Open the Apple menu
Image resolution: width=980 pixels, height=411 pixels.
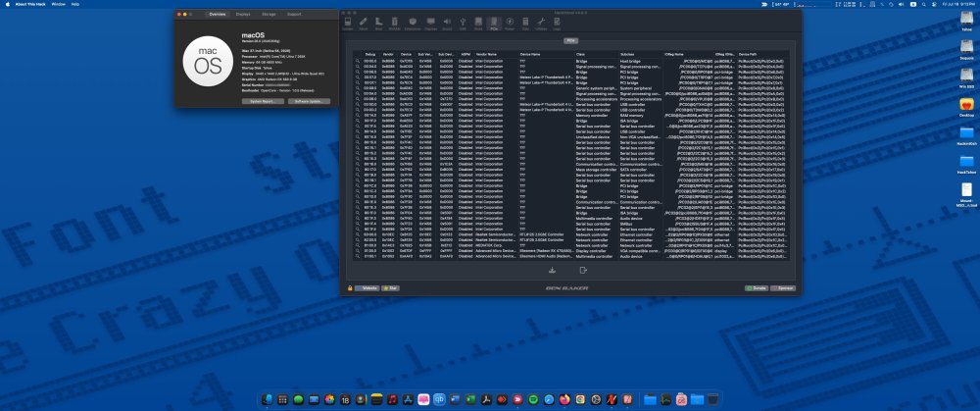click(x=7, y=4)
